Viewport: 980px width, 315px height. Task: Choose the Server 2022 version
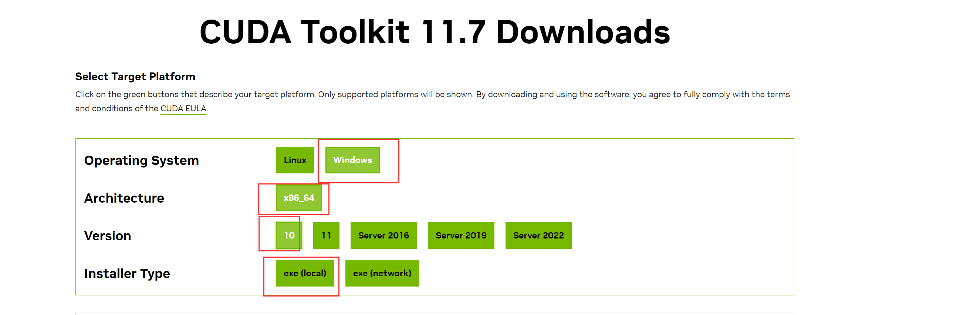point(538,236)
